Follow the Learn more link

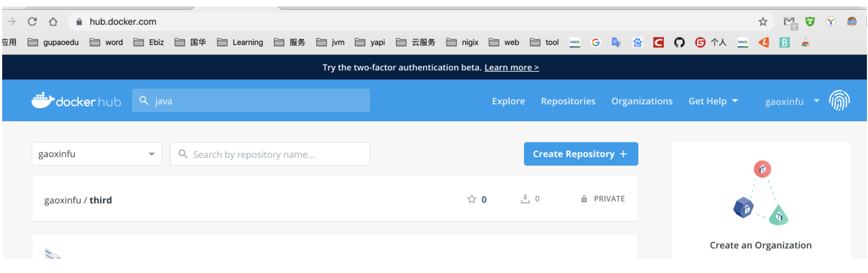(x=512, y=67)
